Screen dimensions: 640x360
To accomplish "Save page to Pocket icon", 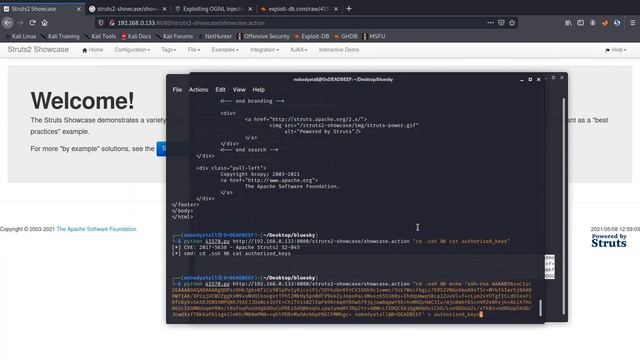I will tap(501, 23).
